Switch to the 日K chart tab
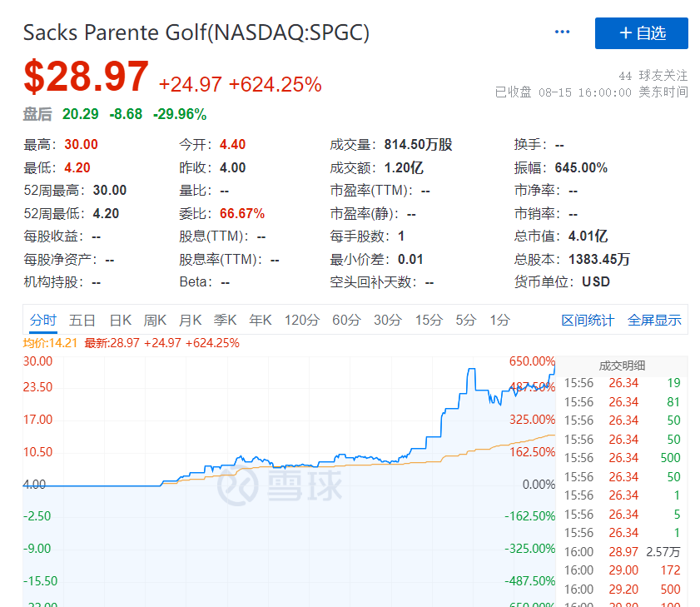The height and width of the screenshot is (607, 700). 121,320
